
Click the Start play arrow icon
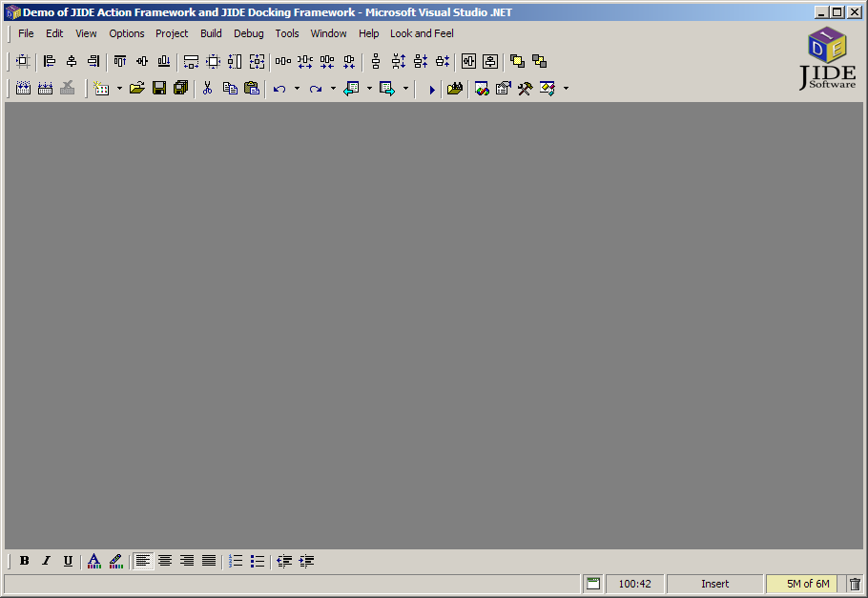tap(432, 89)
